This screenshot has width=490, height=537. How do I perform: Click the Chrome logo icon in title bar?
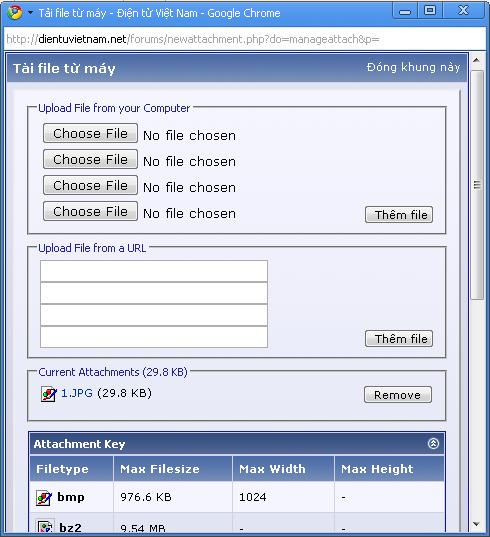click(x=15, y=12)
